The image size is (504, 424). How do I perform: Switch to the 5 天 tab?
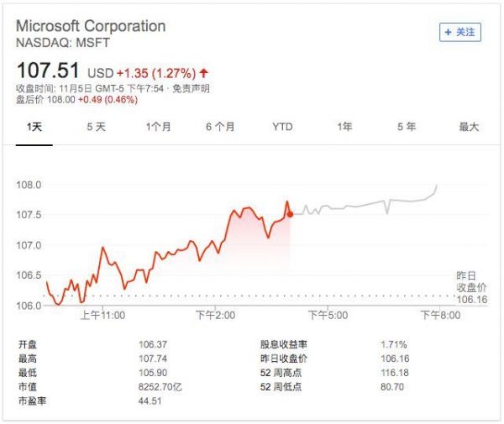96,127
